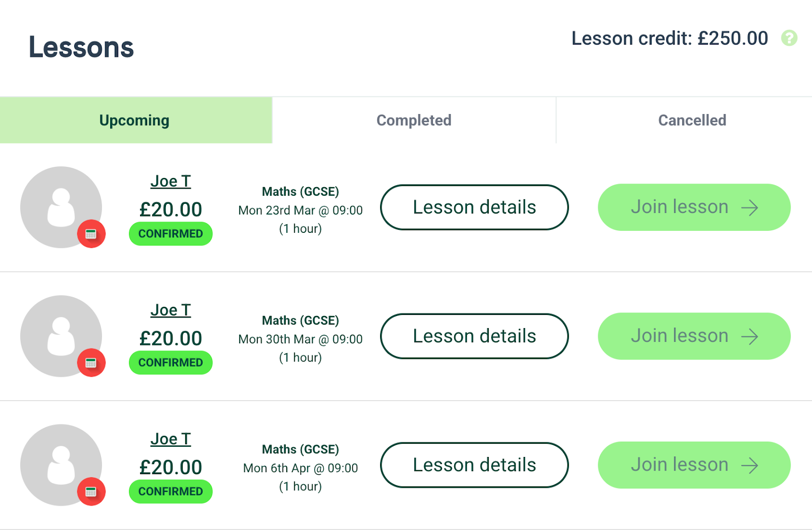This screenshot has width=812, height=530.
Task: Switch to the Cancelled tab
Action: [x=692, y=120]
